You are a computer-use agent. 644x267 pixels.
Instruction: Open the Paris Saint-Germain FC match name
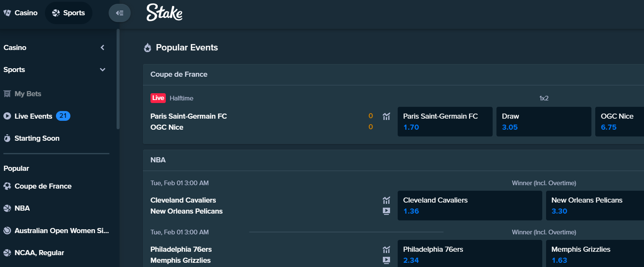point(189,116)
